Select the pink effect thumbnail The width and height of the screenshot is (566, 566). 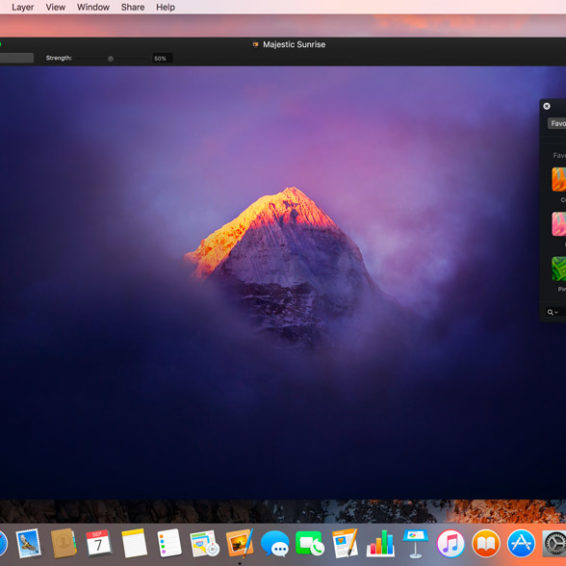559,224
